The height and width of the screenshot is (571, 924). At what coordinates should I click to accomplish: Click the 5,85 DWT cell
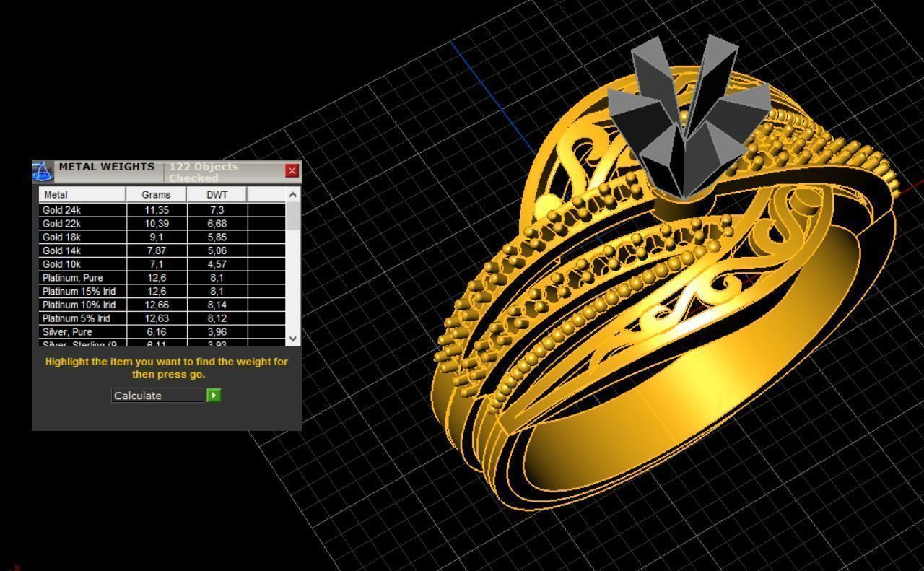pos(217,237)
